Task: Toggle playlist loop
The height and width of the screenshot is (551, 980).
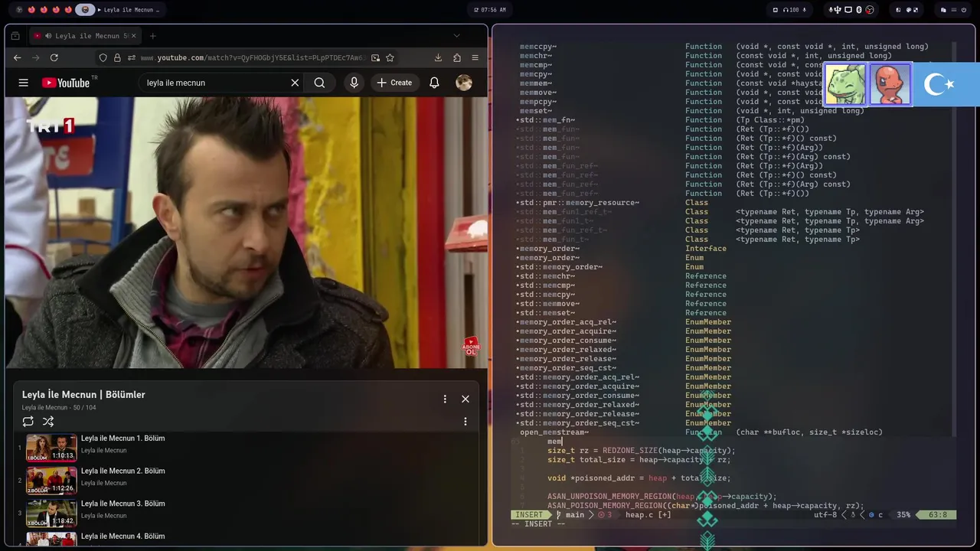Action: [x=28, y=422]
